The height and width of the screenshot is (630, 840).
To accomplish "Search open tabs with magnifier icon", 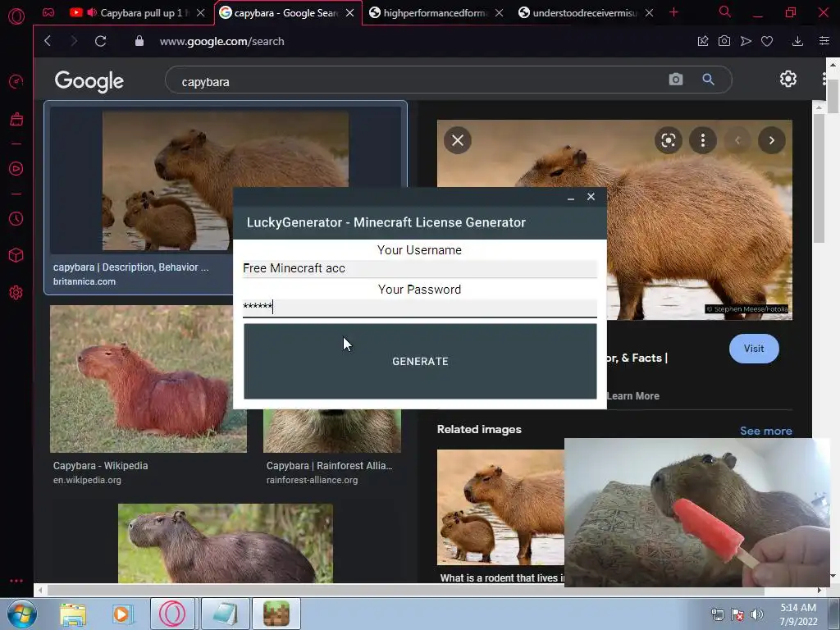I will (x=725, y=11).
